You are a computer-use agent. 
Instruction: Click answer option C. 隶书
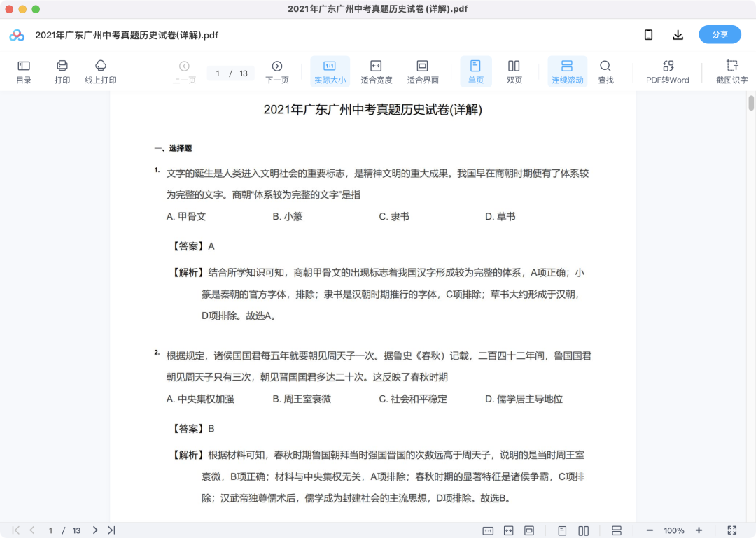click(394, 216)
